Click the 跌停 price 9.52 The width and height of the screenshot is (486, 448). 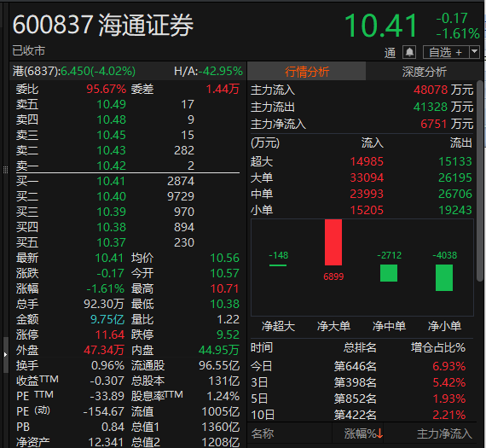click(228, 335)
